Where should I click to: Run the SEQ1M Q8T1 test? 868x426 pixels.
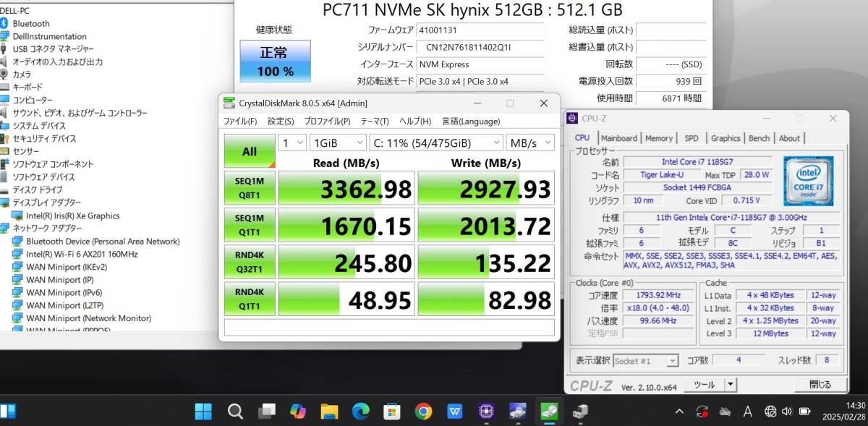[250, 188]
